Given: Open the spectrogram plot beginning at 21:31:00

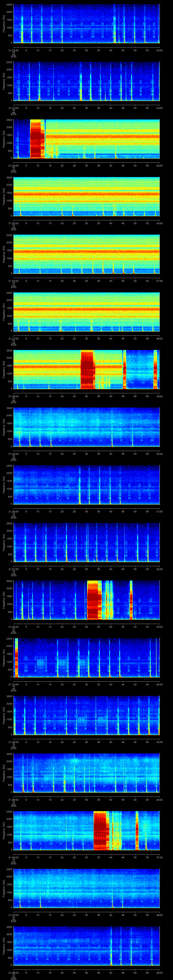Looking at the screenshot, I should click(x=86, y=543).
